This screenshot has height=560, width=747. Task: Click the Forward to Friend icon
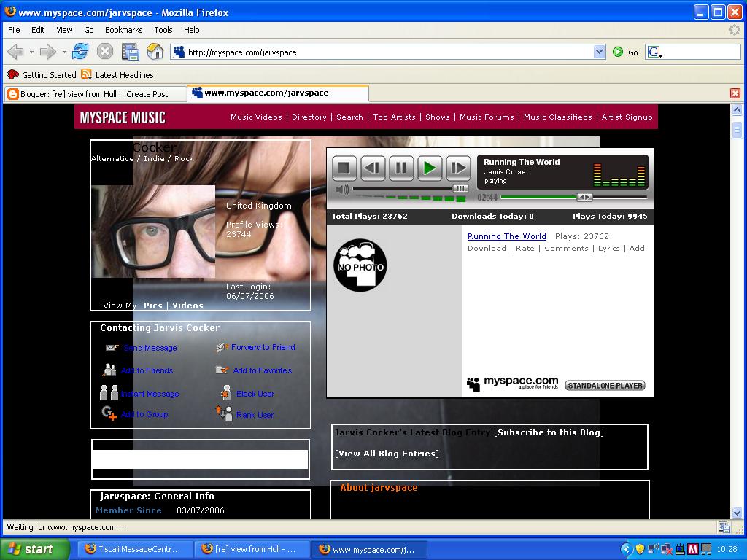click(x=222, y=347)
